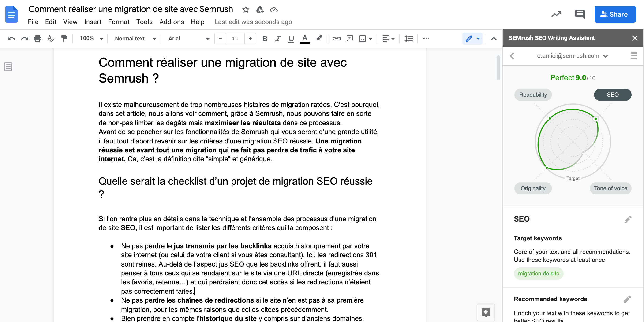644x322 pixels.
Task: Open the text color picker
Action: (304, 38)
